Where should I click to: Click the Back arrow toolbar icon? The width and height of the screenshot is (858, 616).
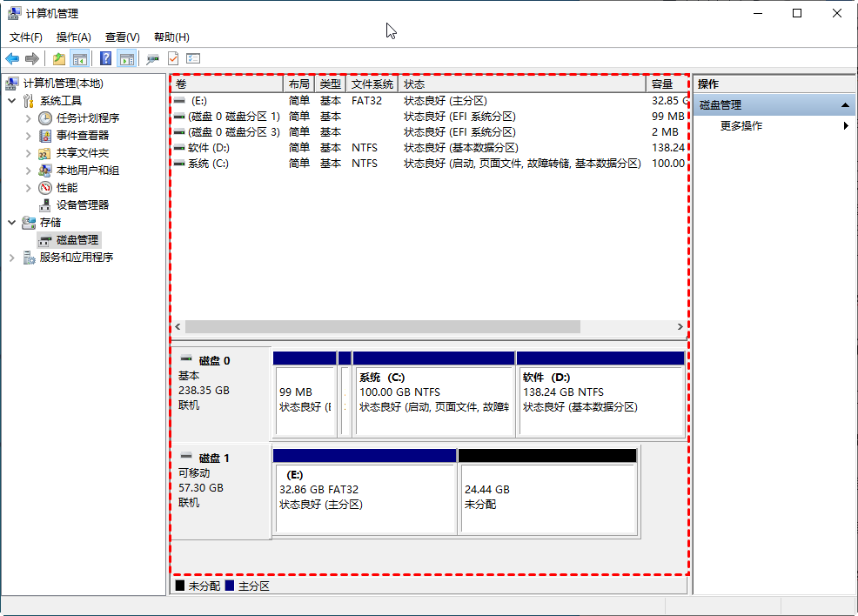[12, 58]
